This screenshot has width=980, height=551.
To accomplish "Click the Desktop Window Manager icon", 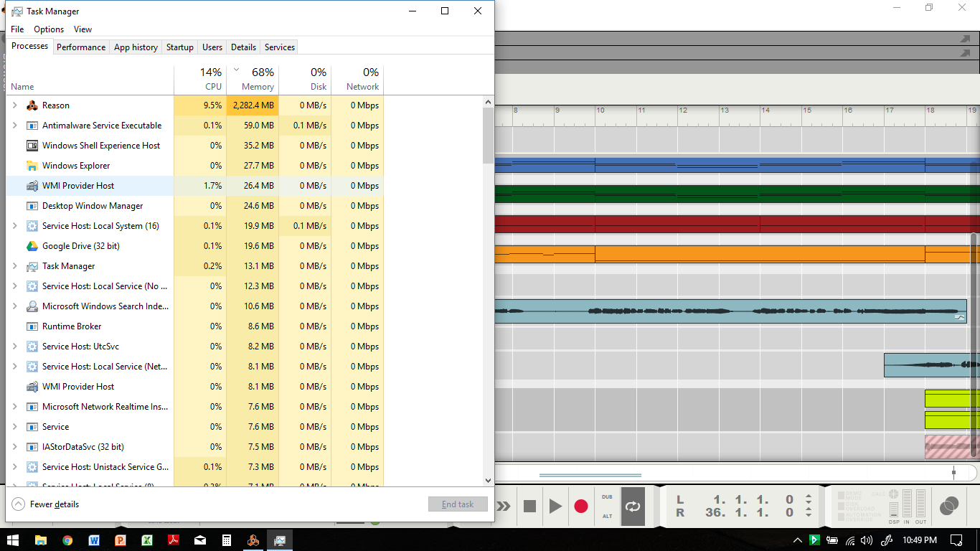I will point(32,206).
